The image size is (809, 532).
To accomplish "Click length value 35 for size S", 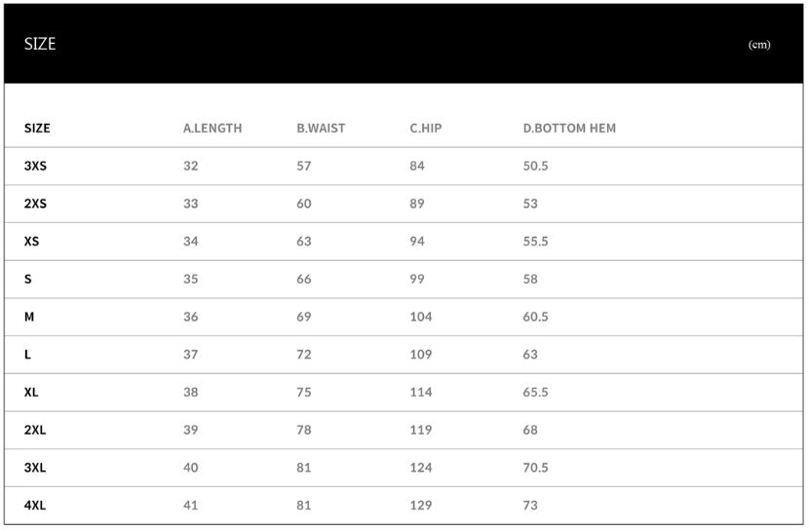I will [x=190, y=279].
